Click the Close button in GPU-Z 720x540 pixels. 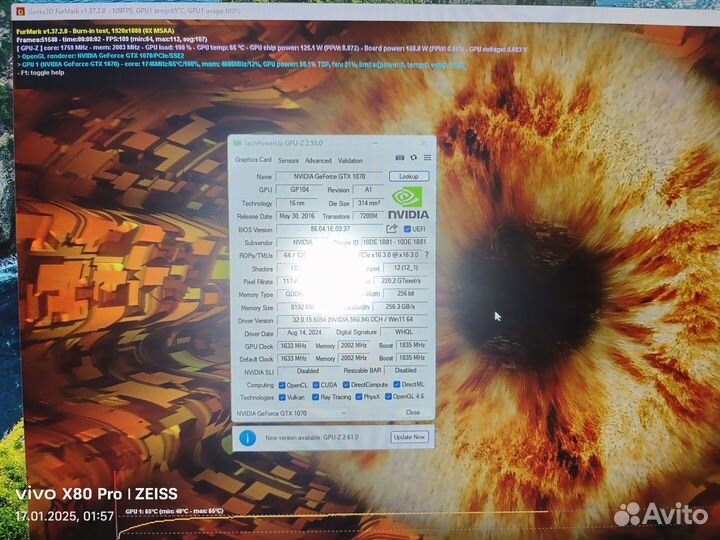(x=412, y=412)
